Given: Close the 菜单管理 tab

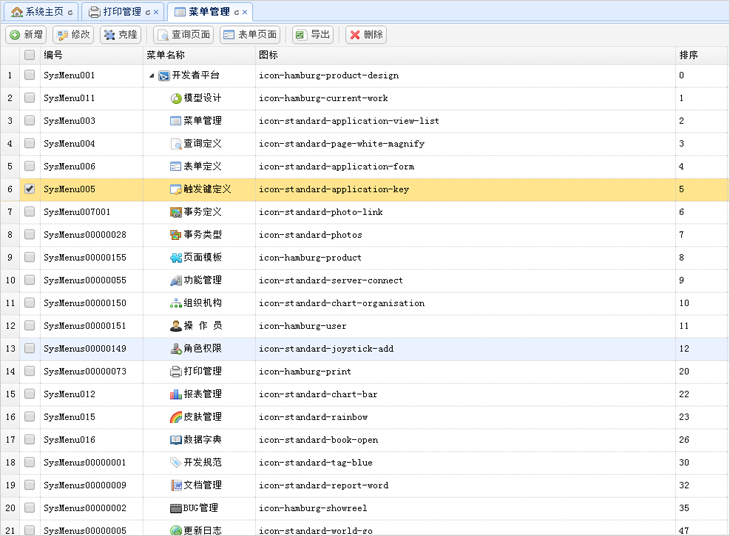Looking at the screenshot, I should point(245,13).
